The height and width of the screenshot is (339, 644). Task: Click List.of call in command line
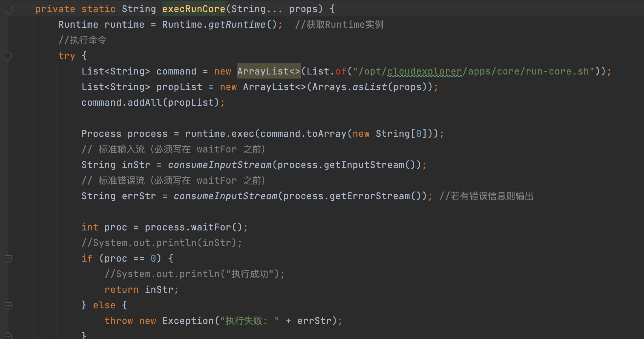click(x=326, y=71)
